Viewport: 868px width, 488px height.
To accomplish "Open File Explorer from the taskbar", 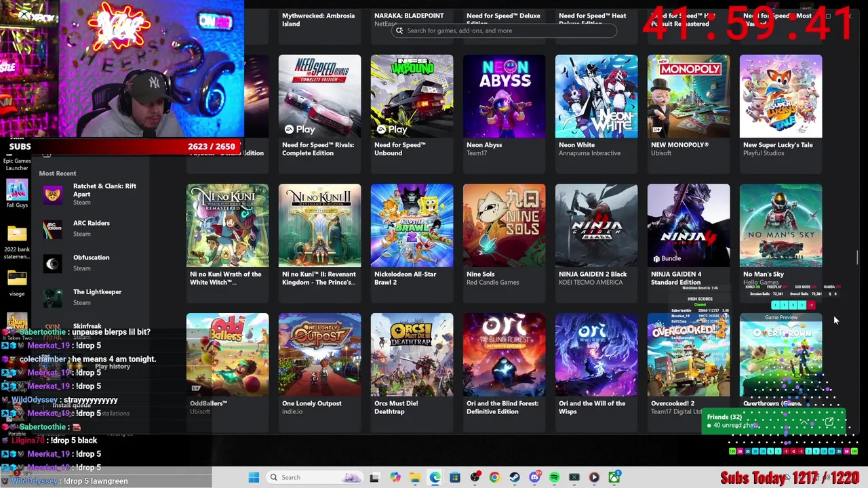I will pyautogui.click(x=415, y=477).
